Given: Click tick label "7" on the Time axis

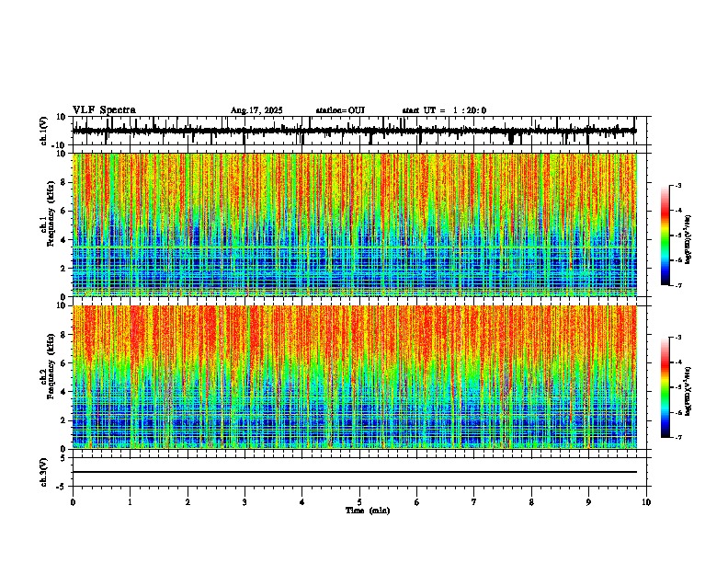Looking at the screenshot, I should point(474,502).
